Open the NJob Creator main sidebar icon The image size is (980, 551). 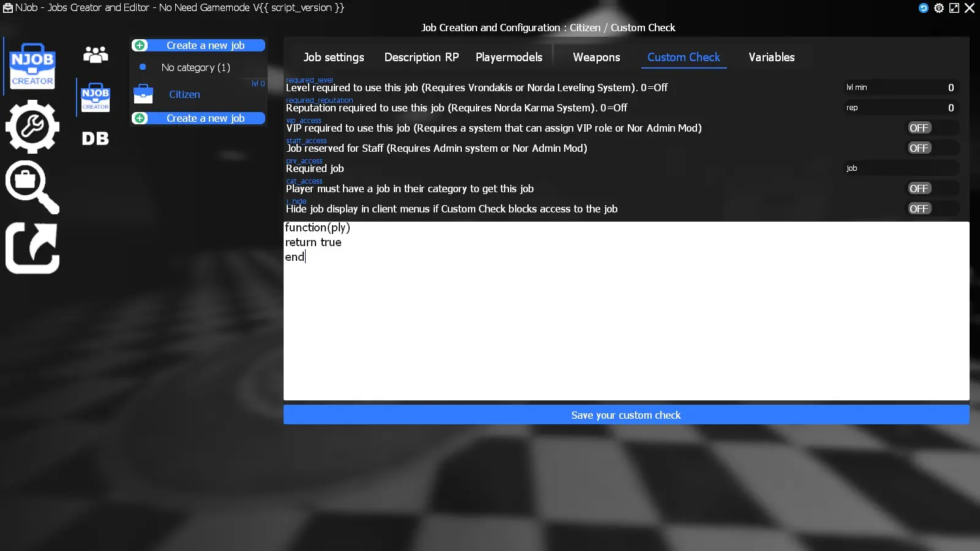click(x=32, y=66)
